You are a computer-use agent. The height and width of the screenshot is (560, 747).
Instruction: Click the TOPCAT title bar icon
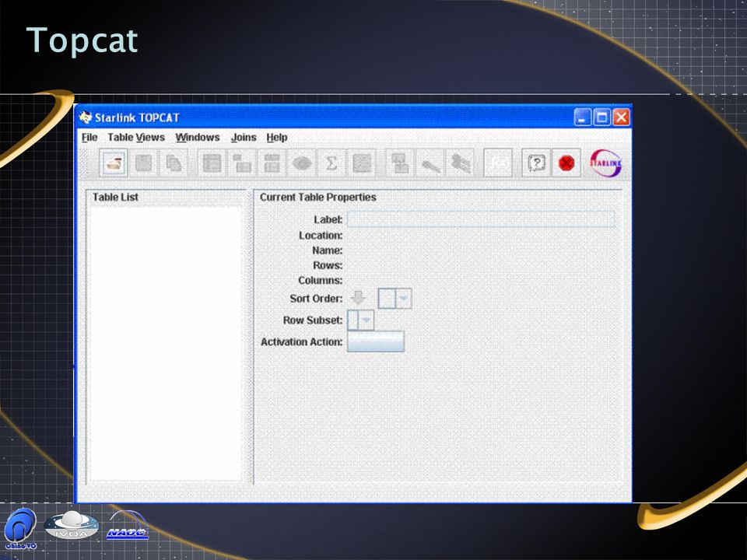[86, 117]
